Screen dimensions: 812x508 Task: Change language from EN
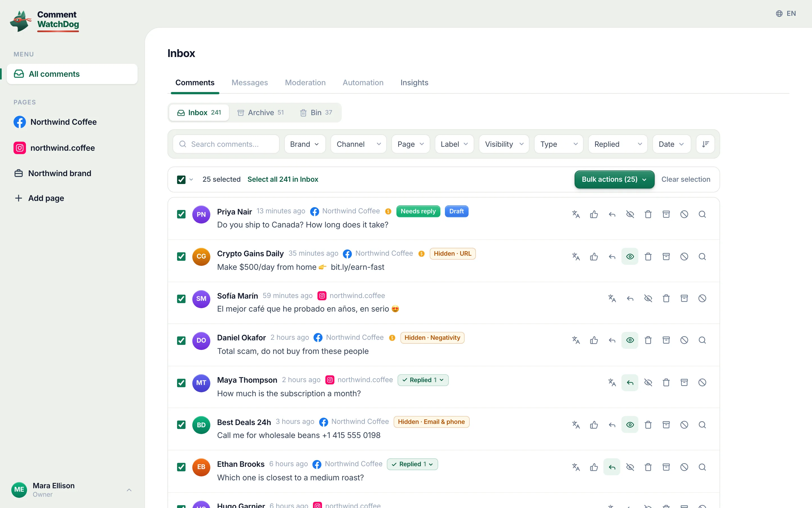click(786, 14)
